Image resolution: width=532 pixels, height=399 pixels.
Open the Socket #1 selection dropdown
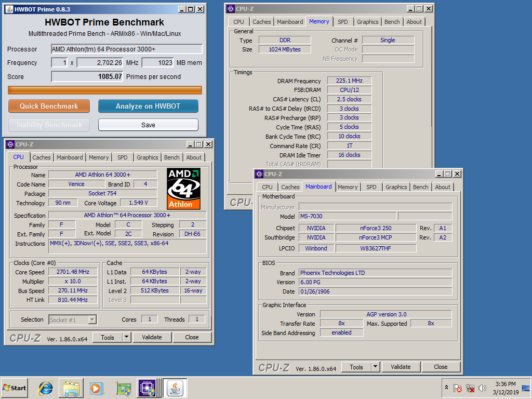click(92, 320)
